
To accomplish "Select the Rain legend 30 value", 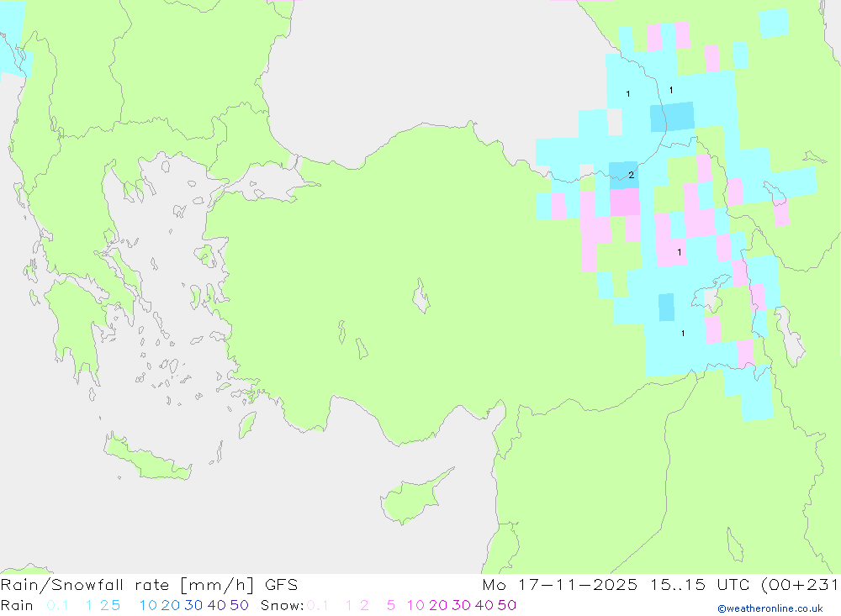I will pyautogui.click(x=193, y=605).
